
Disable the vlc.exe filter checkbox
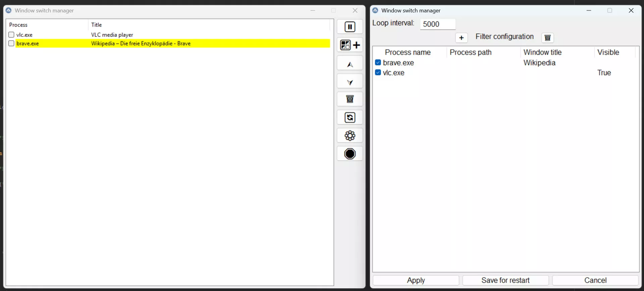coord(378,72)
